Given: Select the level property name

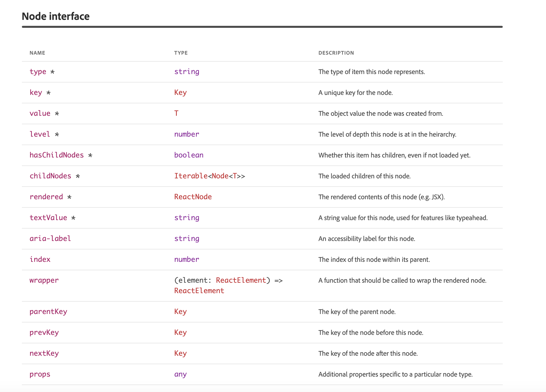Looking at the screenshot, I should (40, 134).
